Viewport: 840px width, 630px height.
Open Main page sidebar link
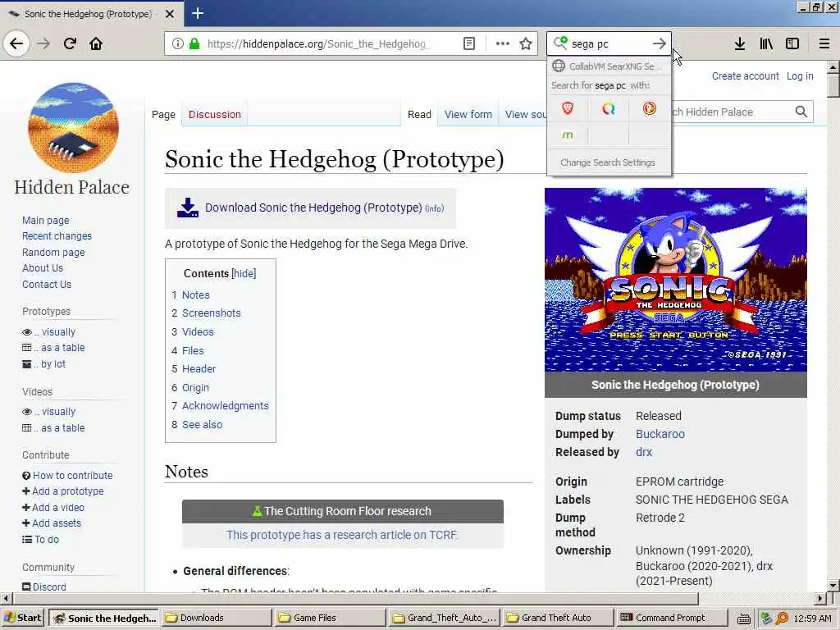tap(46, 220)
